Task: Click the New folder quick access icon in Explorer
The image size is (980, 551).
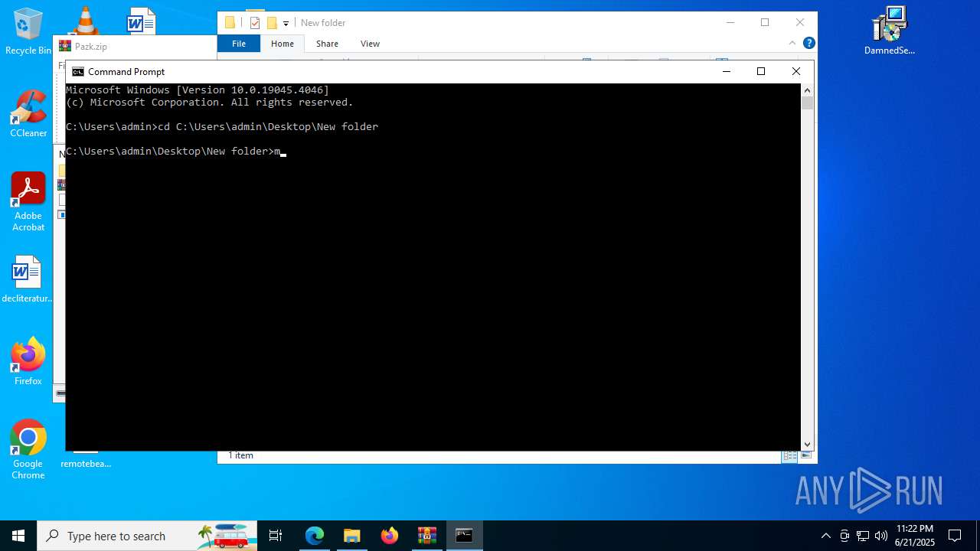Action: click(x=272, y=23)
